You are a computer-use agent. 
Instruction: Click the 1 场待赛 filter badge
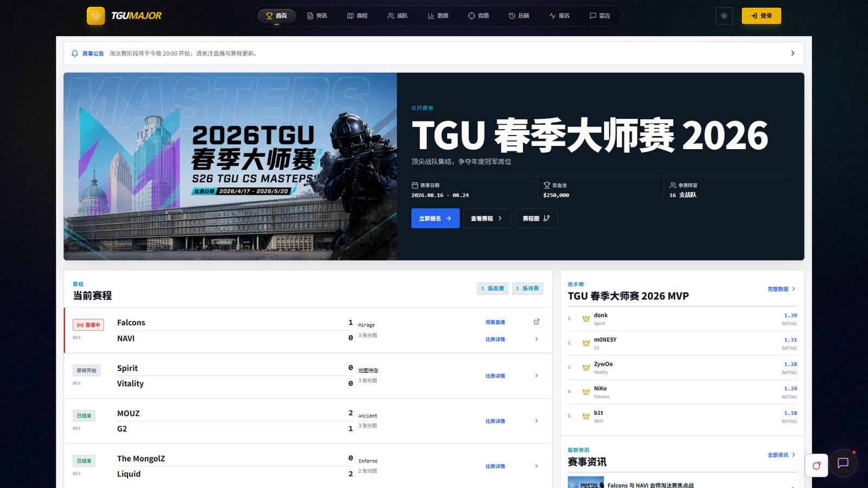527,288
